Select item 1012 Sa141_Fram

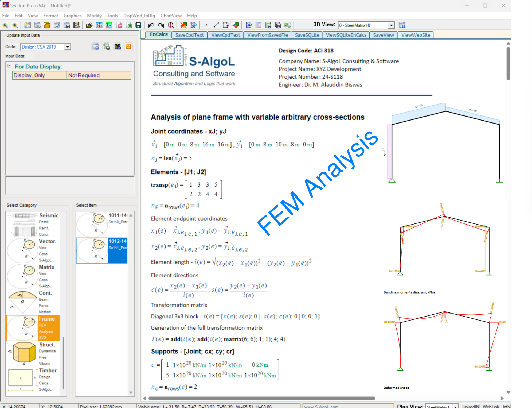102,250
